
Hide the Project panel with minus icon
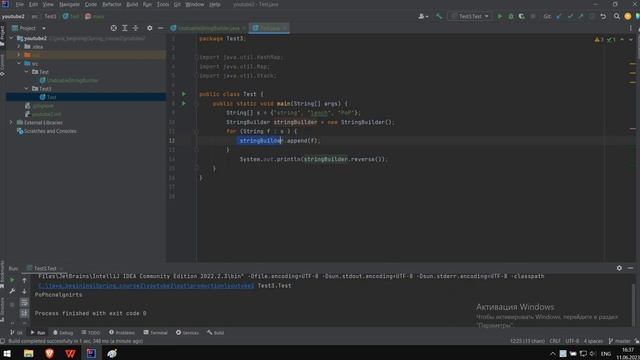(x=160, y=28)
